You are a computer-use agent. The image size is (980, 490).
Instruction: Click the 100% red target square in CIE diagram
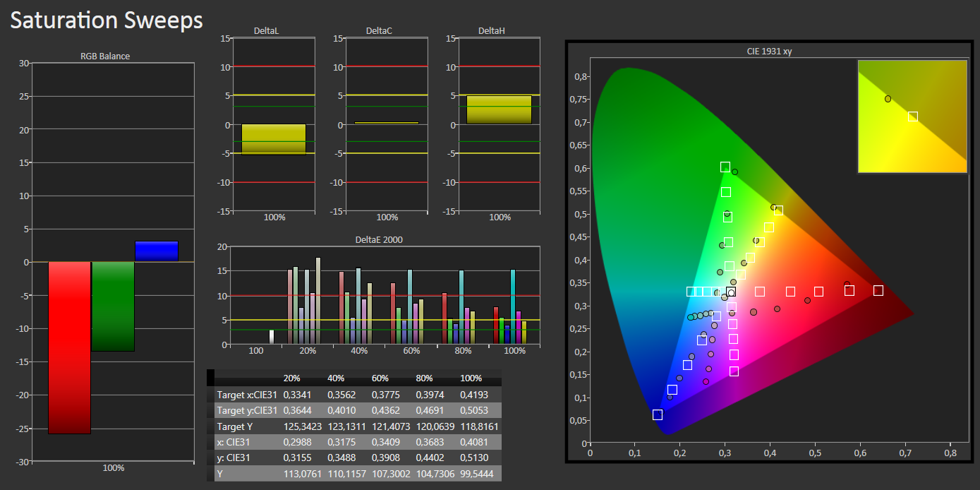878,290
